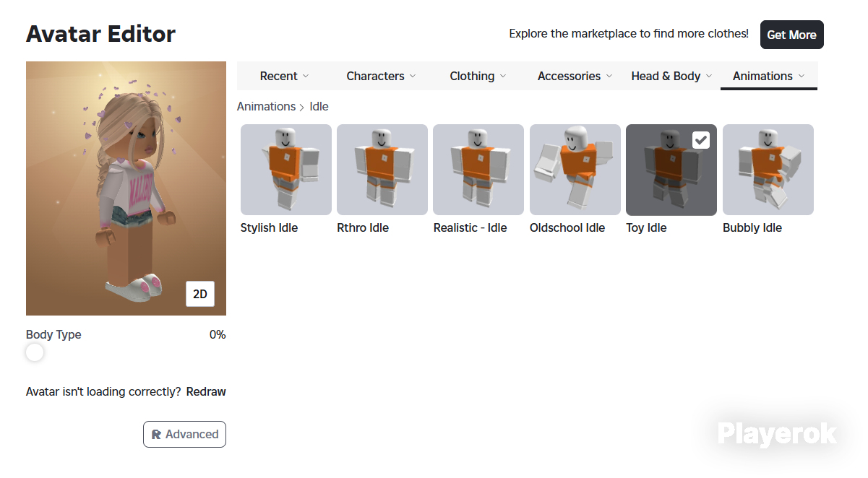
Task: Select the Stylish Idle animation thumbnail
Action: click(286, 170)
